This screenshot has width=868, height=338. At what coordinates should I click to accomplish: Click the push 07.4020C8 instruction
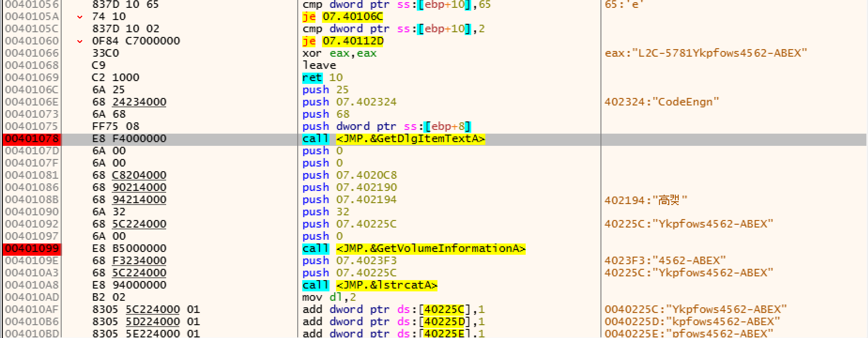(350, 175)
